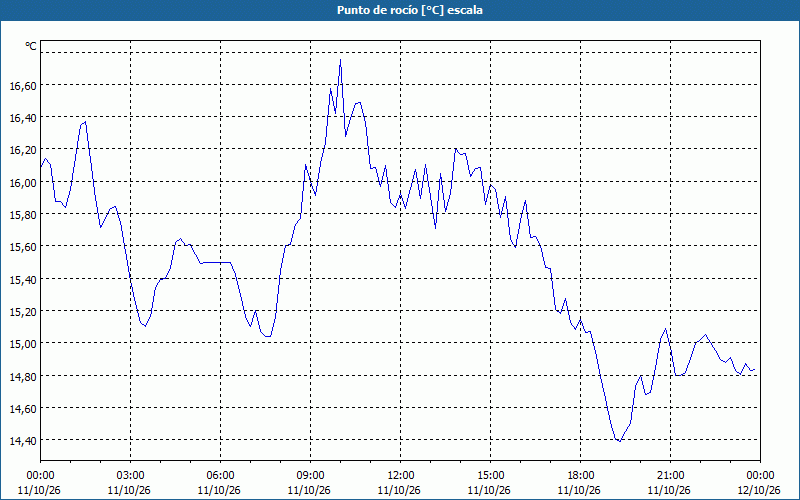Image resolution: width=800 pixels, height=500 pixels.
Task: Click the '11/10/26' date beneath 21:00
Action: [x=669, y=490]
